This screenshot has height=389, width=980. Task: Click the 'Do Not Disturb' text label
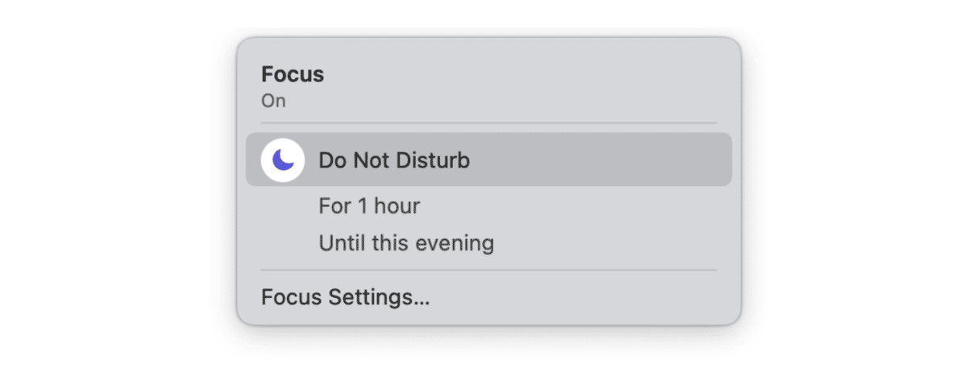394,160
